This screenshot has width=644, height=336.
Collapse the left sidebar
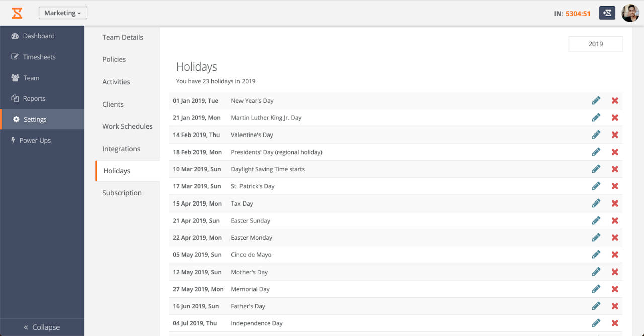point(42,327)
